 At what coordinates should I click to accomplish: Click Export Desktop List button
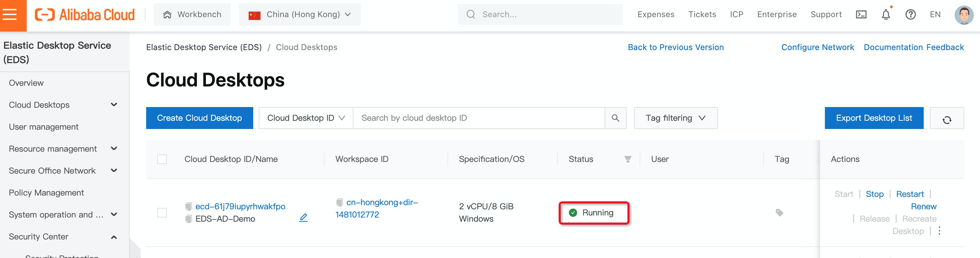pos(874,118)
